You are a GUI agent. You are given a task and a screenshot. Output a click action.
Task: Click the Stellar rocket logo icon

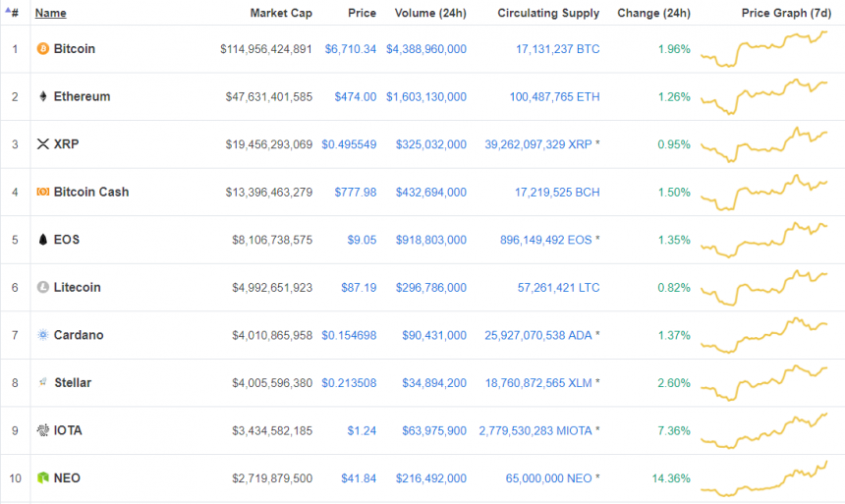tap(43, 383)
